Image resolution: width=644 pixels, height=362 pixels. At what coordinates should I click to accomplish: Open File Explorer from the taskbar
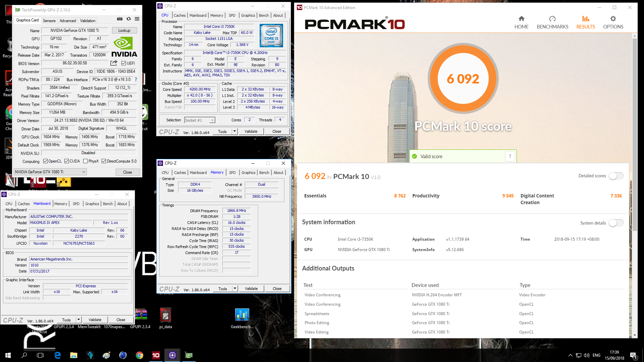(74, 355)
